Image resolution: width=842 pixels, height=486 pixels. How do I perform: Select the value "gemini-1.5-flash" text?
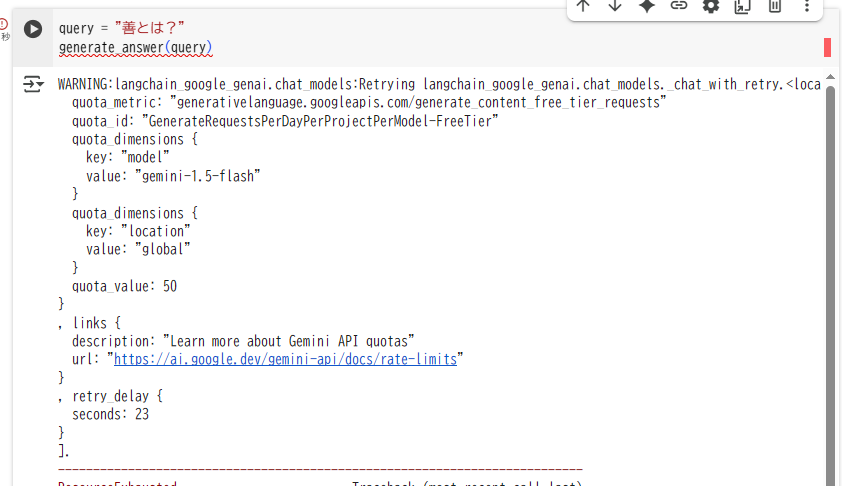click(x=198, y=176)
